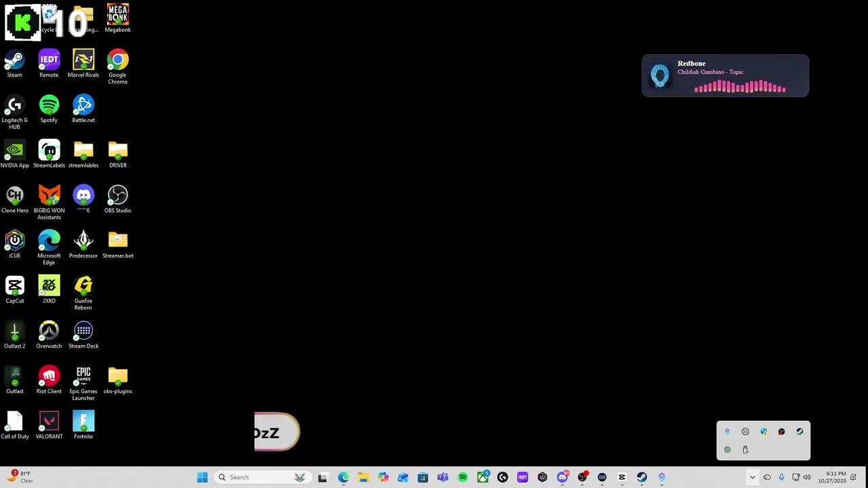The image size is (868, 488).
Task: Open the Riot Client desktop shortcut
Action: (x=49, y=380)
